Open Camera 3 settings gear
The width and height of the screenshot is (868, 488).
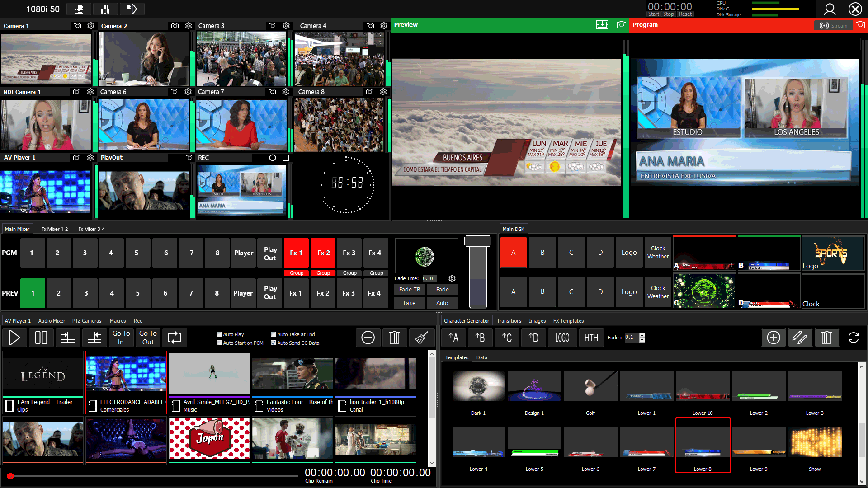click(286, 26)
